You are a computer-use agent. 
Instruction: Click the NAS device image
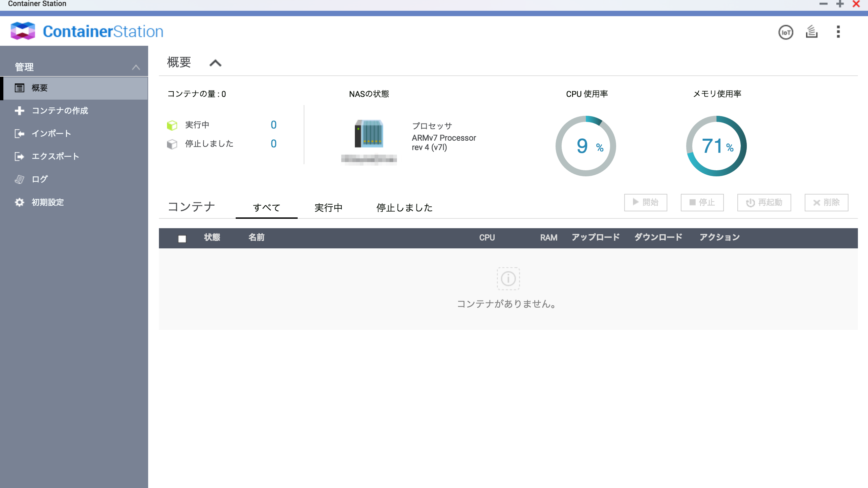[369, 133]
